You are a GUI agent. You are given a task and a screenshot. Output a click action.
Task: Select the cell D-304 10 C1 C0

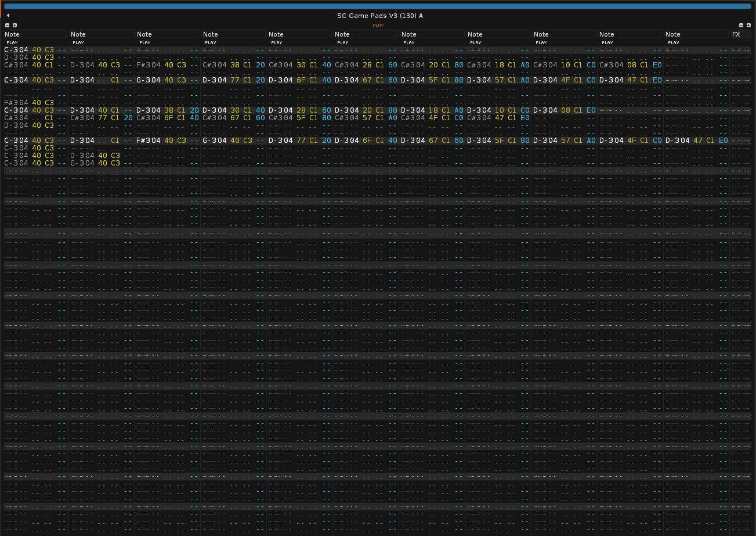coord(498,110)
